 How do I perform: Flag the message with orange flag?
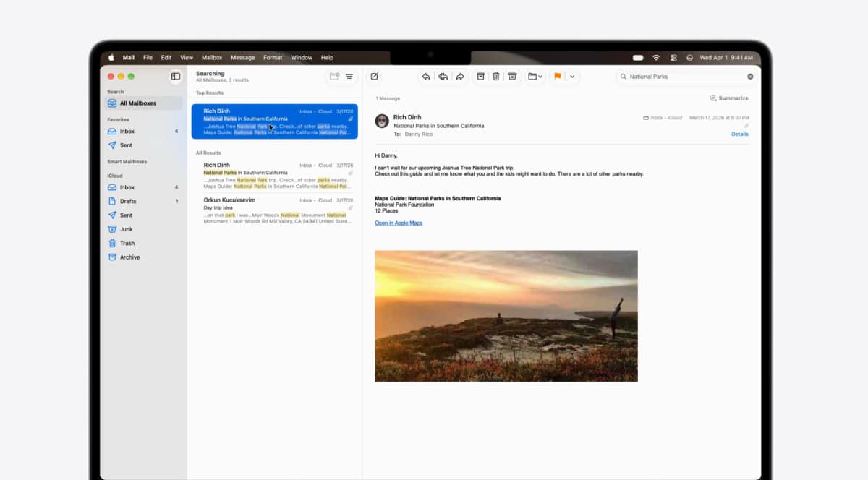point(558,77)
